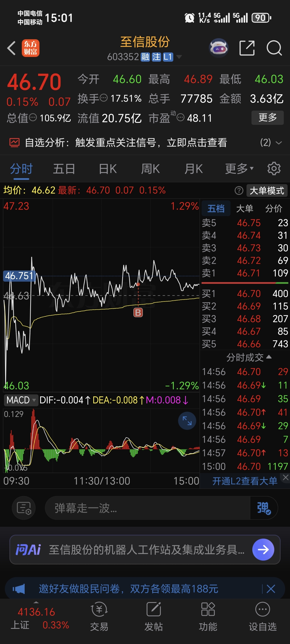
Task: Expand the MACD chart fullscreen icon
Action: 187,421
